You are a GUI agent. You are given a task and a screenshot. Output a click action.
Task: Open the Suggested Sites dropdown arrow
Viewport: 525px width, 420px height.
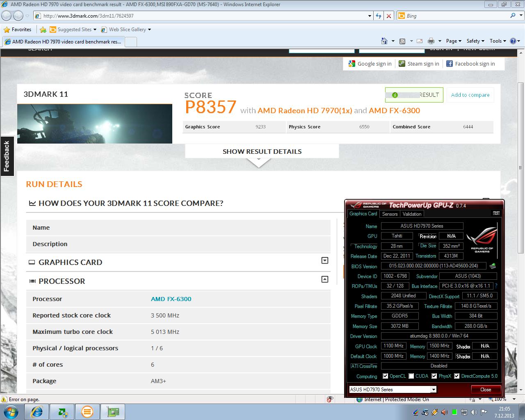95,30
